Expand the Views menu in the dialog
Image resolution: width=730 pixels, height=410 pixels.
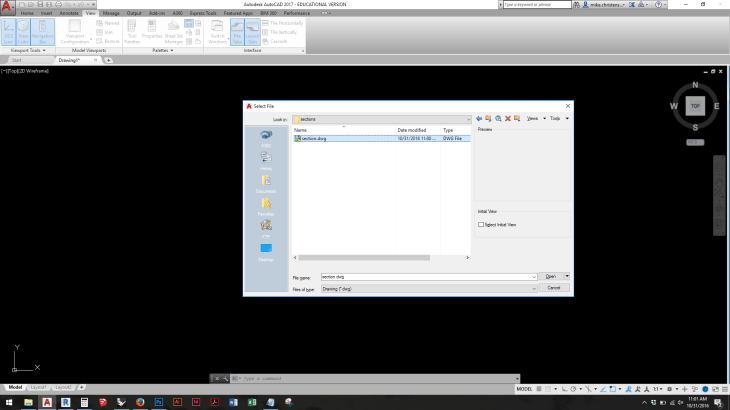pos(535,118)
